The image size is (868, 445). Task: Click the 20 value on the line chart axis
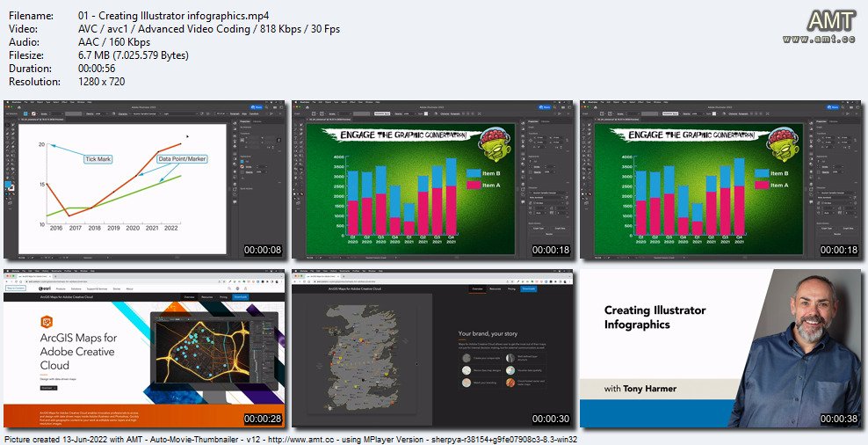pos(41,144)
